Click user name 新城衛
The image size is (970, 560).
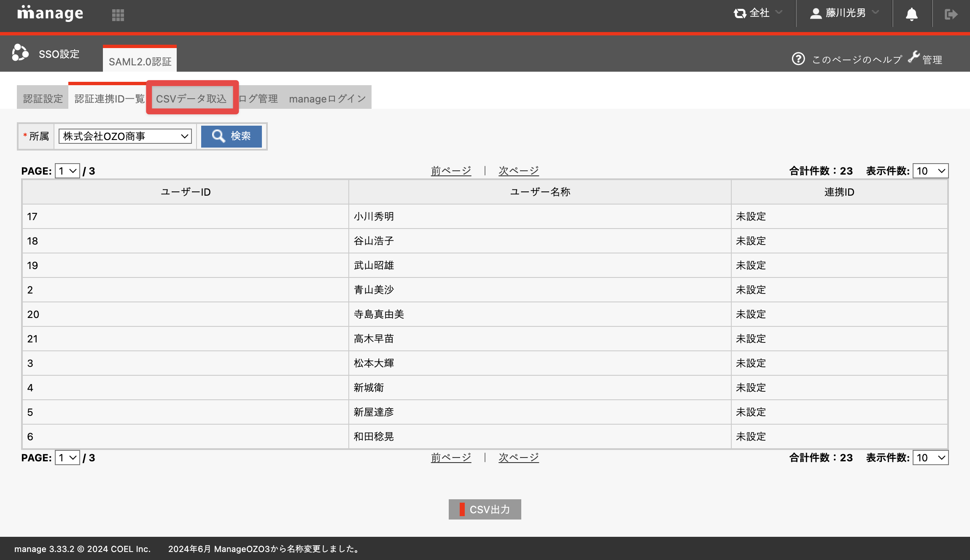(x=369, y=388)
